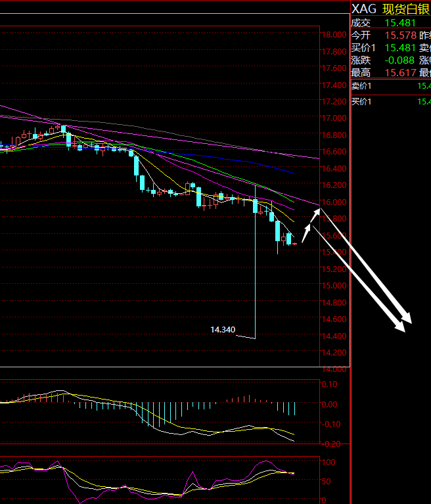Click the 17.200 price axis label
Viewport: 431px width, 504px height.
[x=334, y=102]
